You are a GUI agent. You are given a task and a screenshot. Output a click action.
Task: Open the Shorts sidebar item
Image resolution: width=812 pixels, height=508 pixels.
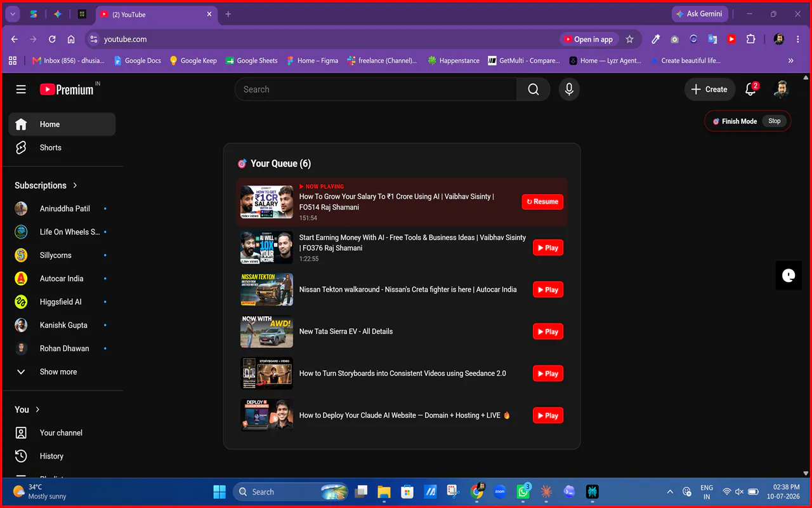[x=62, y=147]
